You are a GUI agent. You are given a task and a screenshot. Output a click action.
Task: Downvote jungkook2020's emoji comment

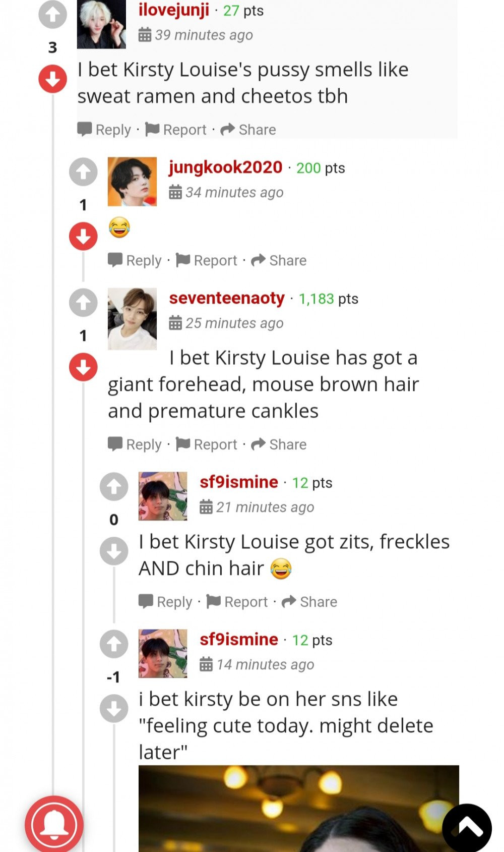pos(83,236)
